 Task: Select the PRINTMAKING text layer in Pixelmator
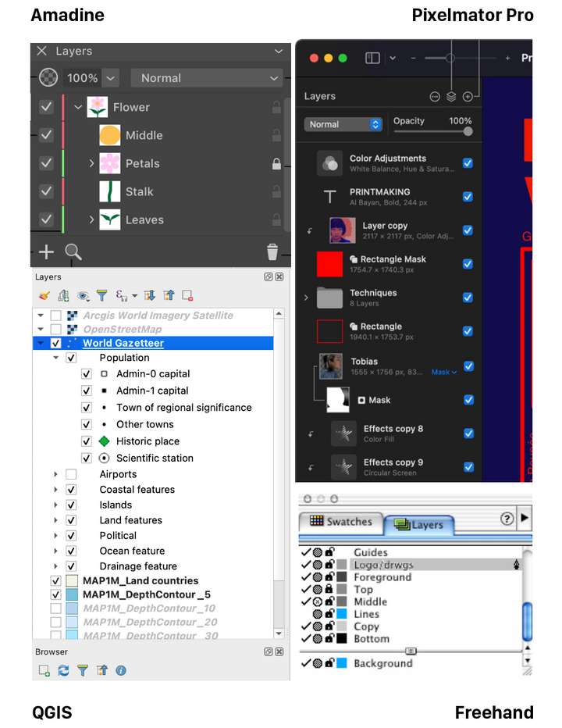tap(389, 197)
